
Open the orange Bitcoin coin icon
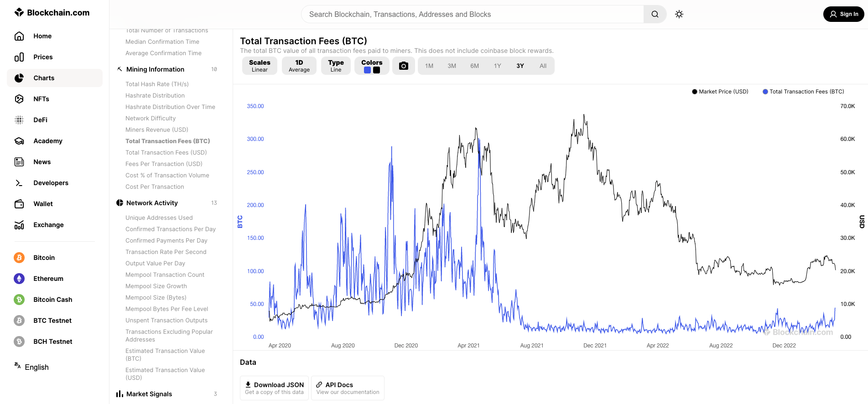[19, 258]
